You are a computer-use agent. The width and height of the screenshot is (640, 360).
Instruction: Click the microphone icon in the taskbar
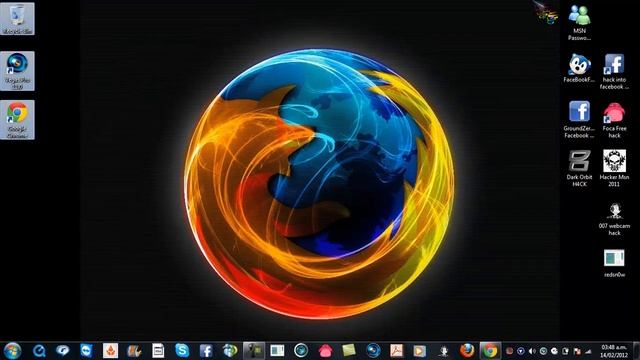point(444,351)
